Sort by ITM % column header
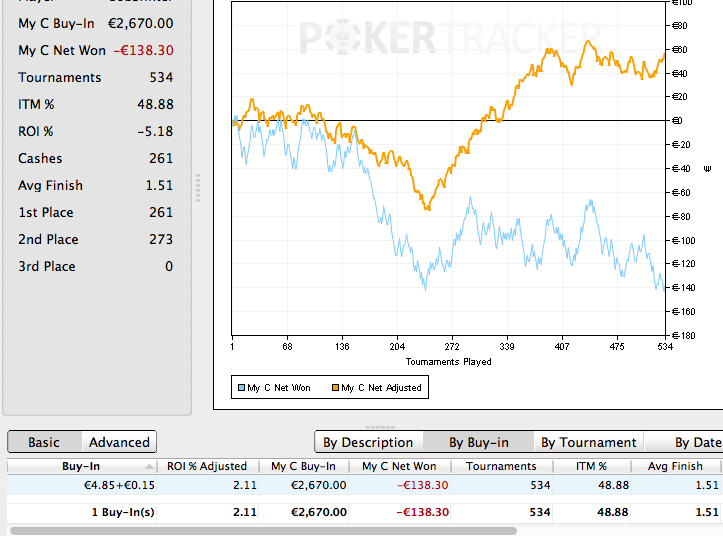Image resolution: width=723 pixels, height=536 pixels. [x=591, y=466]
